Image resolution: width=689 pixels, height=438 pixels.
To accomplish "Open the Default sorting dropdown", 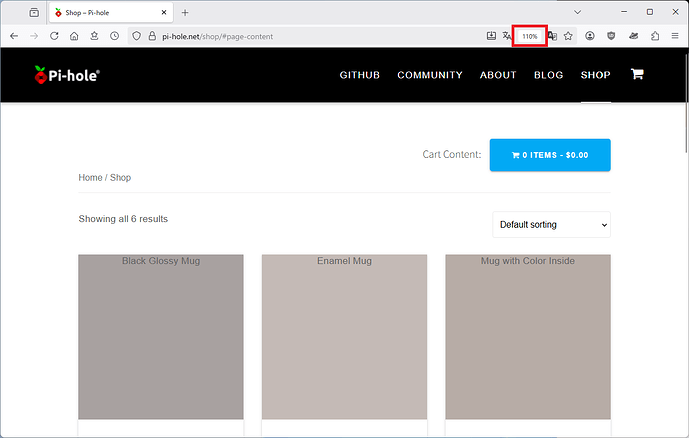I will pos(551,225).
